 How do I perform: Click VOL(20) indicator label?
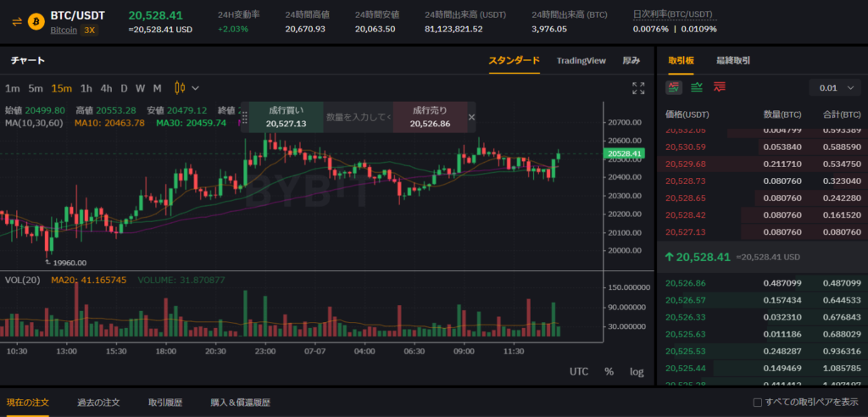click(22, 281)
